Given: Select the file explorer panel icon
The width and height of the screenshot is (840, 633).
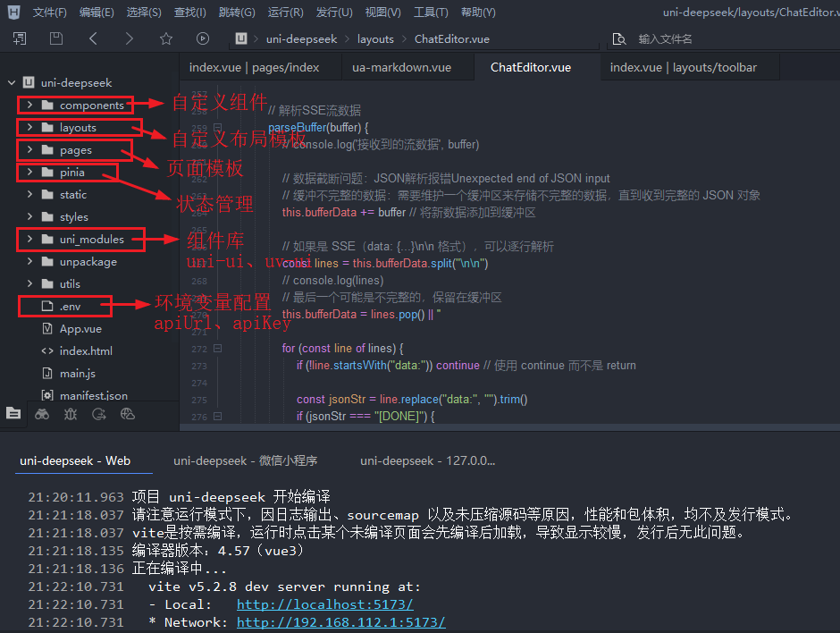Looking at the screenshot, I should [x=13, y=413].
